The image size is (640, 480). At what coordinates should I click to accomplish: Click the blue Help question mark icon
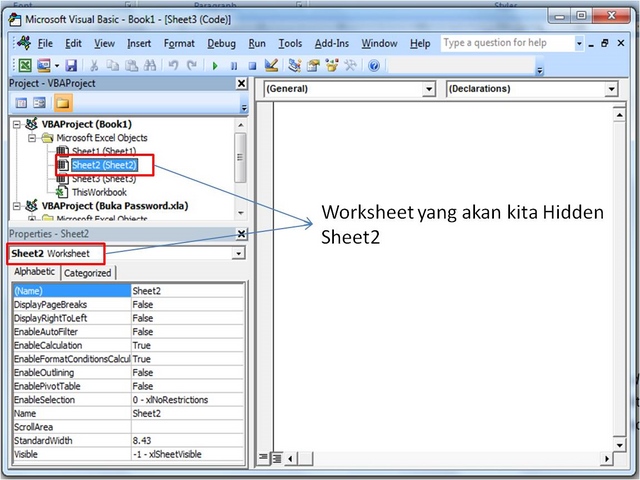click(x=374, y=65)
